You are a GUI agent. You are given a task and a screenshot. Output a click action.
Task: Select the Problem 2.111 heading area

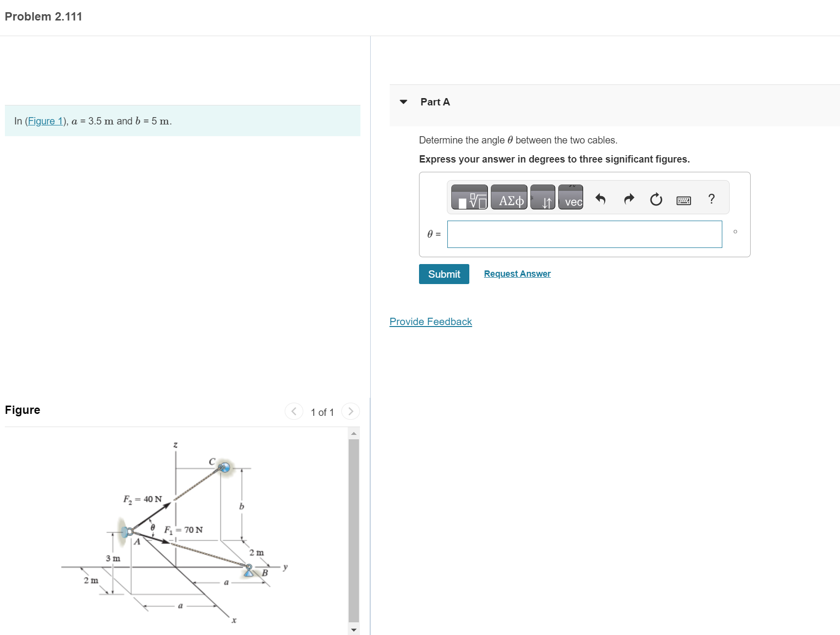43,16
